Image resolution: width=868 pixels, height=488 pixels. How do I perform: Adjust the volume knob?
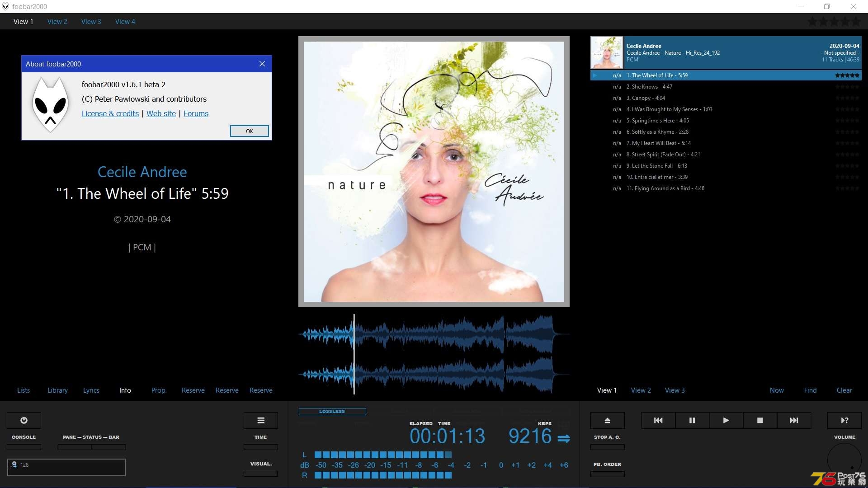pyautogui.click(x=844, y=460)
